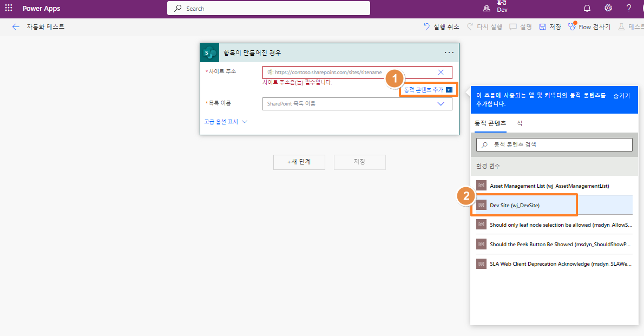This screenshot has height=336, width=644.
Task: Select Should only leaf node selection variable
Action: click(554, 225)
